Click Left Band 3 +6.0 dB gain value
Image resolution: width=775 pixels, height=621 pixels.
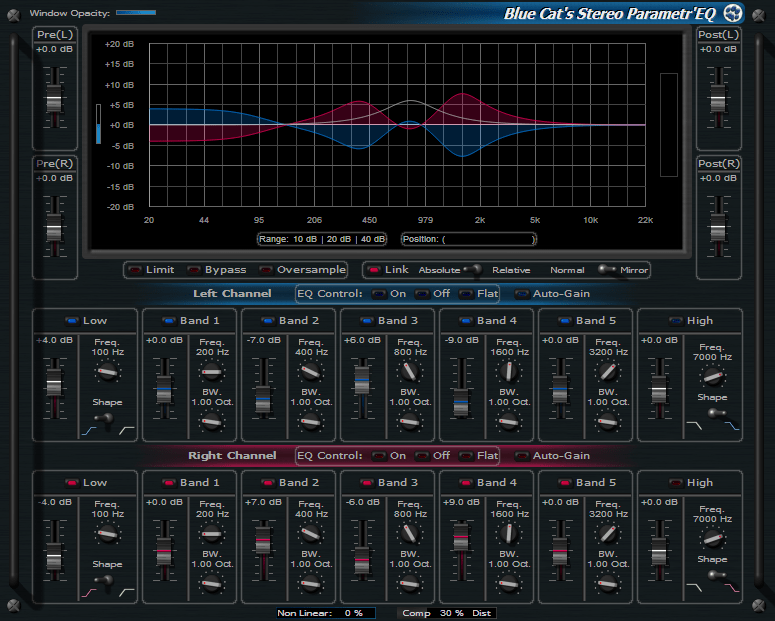pyautogui.click(x=362, y=340)
